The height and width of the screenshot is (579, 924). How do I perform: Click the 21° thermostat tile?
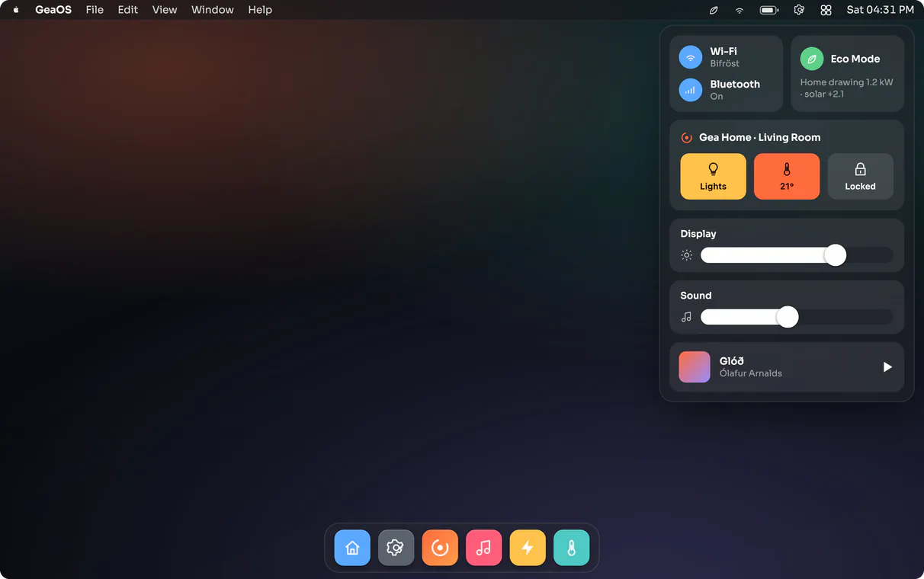(787, 177)
